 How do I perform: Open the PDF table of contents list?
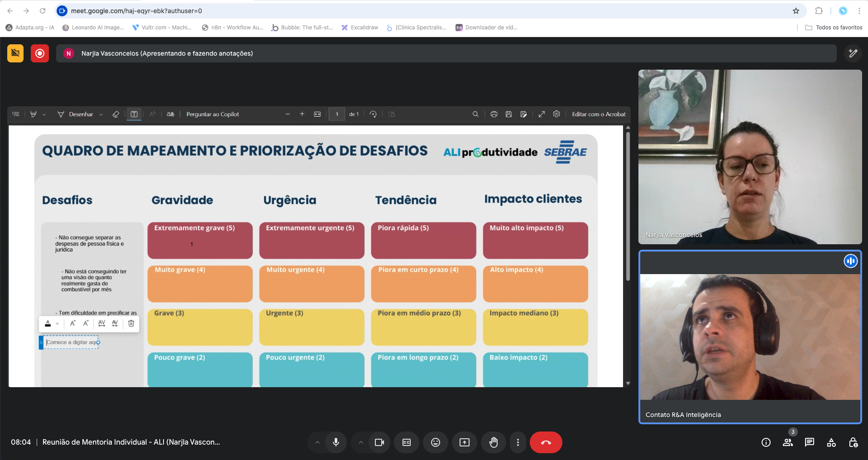[x=16, y=114]
